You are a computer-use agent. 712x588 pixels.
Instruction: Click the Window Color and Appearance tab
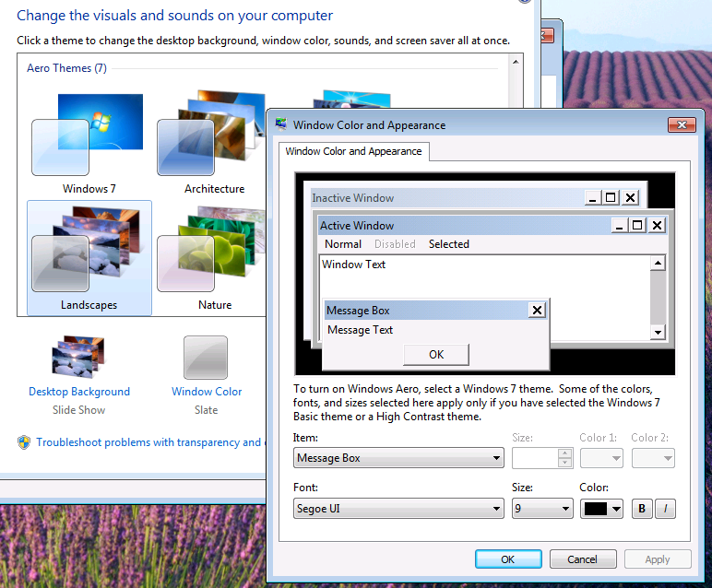(353, 151)
